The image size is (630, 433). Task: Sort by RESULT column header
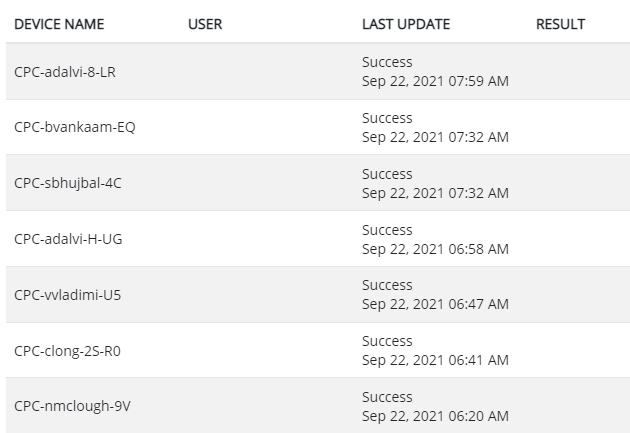coord(560,24)
